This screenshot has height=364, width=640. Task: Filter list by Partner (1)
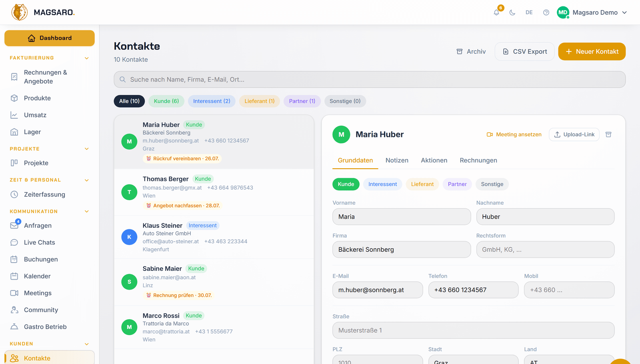(302, 101)
